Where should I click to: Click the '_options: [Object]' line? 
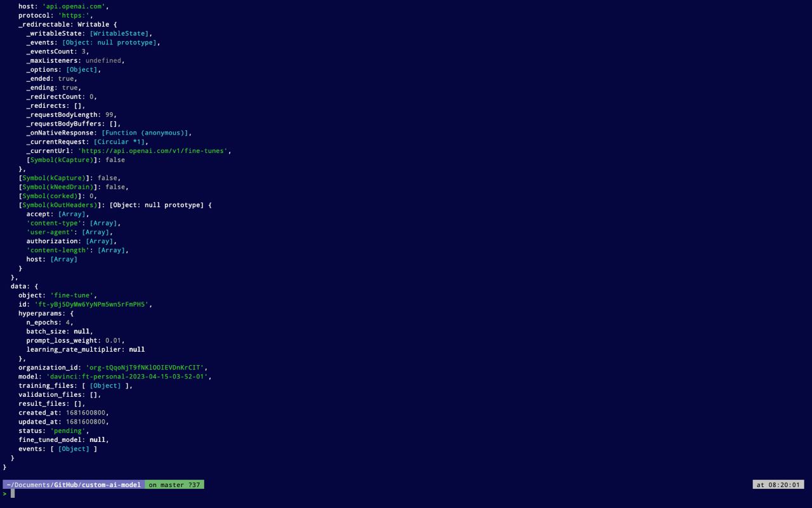[63, 69]
